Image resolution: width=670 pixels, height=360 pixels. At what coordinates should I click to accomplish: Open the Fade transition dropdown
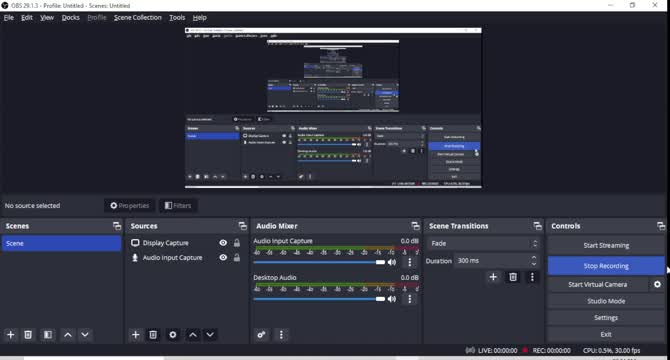point(483,243)
